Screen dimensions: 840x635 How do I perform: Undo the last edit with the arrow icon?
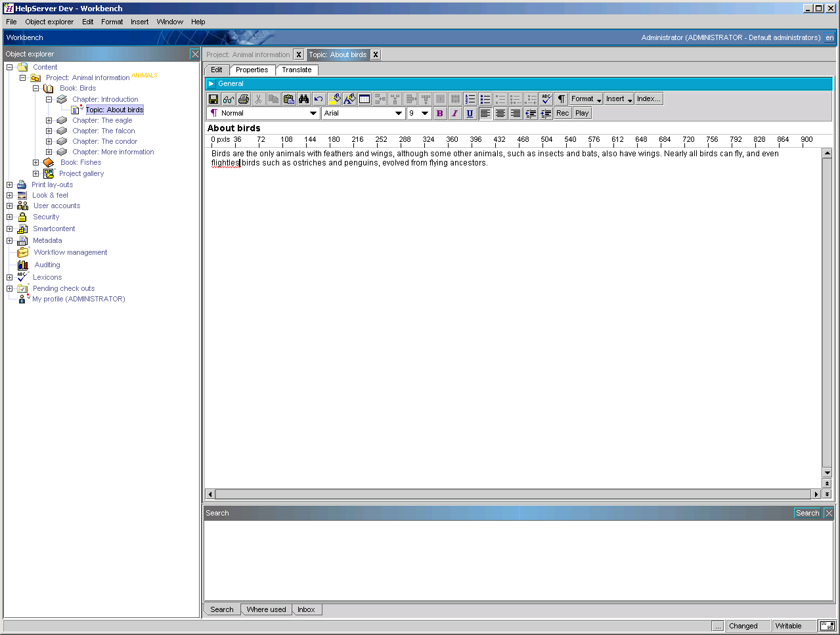pyautogui.click(x=319, y=99)
